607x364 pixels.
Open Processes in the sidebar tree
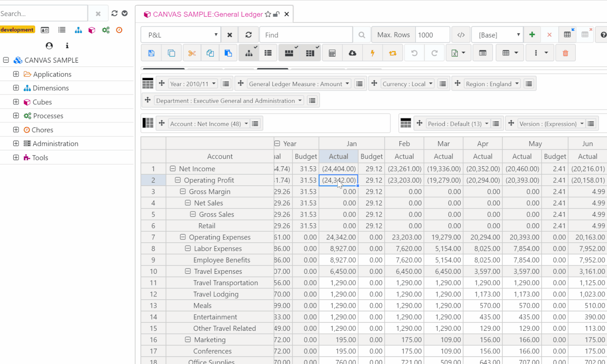click(48, 116)
